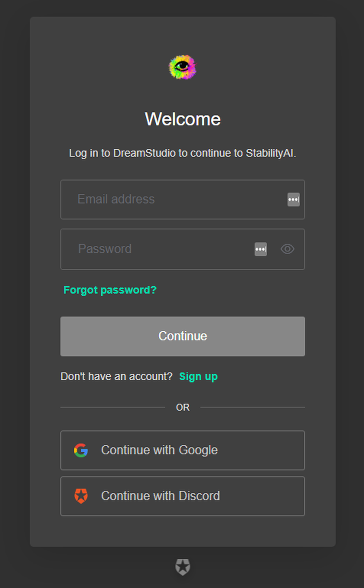Click the OR divider label
The height and width of the screenshot is (588, 364).
click(183, 407)
